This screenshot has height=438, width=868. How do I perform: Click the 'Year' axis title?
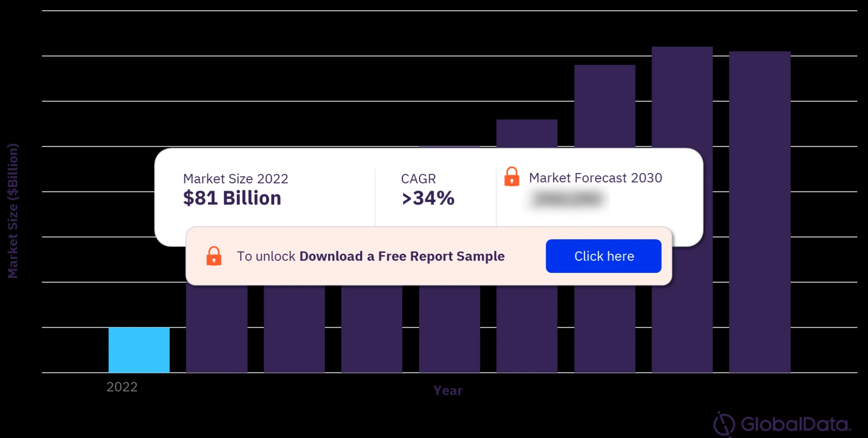448,390
